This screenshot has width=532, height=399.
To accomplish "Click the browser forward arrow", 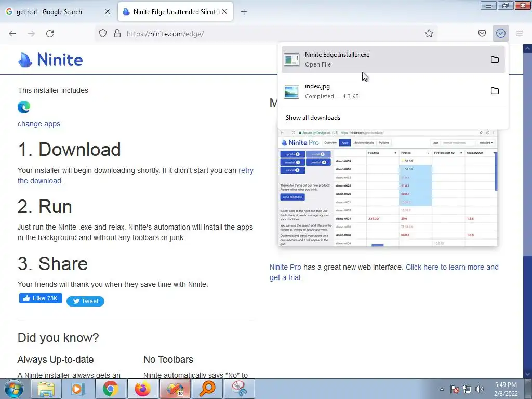I will 31,34.
